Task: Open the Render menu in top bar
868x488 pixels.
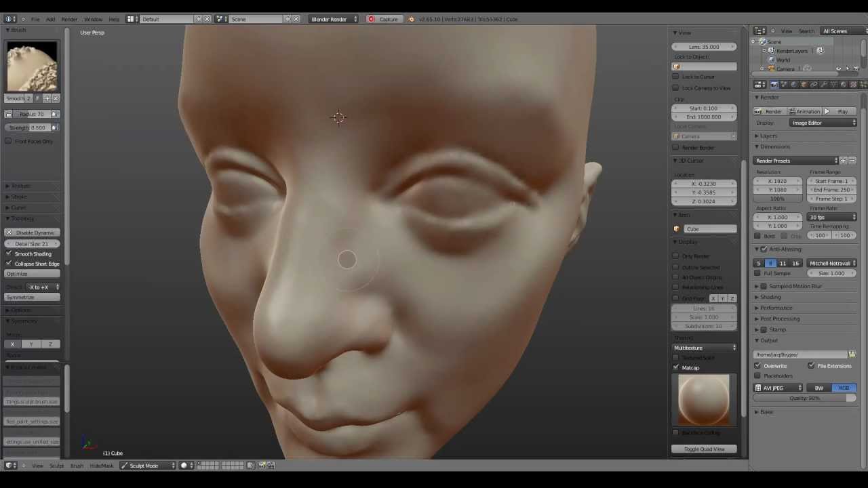Action: [x=69, y=19]
